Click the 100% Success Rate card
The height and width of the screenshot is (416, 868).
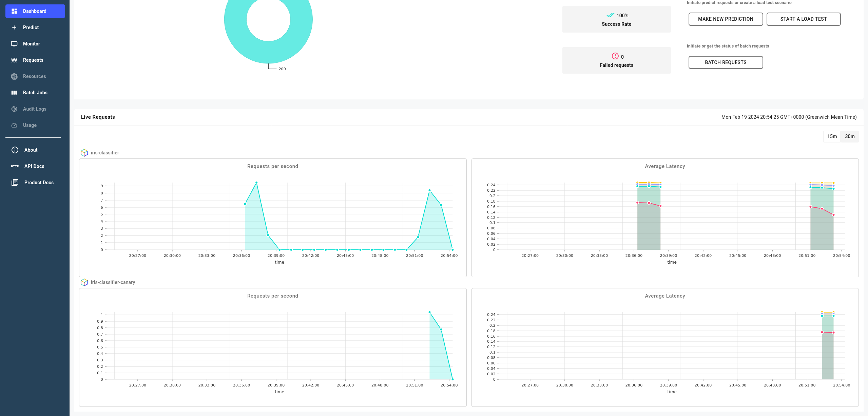(x=616, y=19)
